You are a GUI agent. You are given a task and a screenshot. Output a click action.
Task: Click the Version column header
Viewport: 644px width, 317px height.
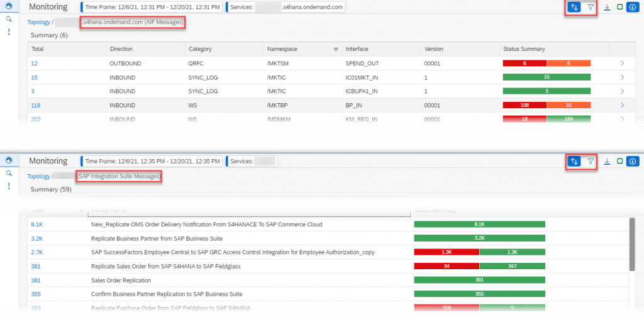tap(460, 49)
